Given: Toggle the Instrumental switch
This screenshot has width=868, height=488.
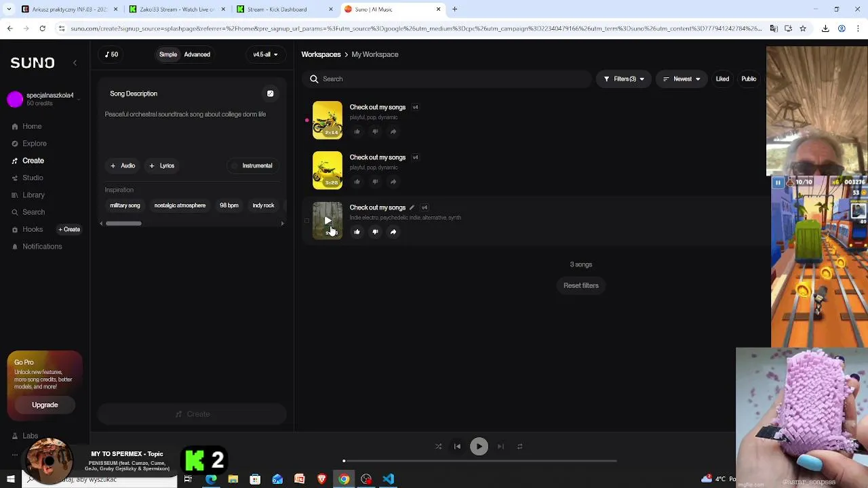Looking at the screenshot, I should [x=252, y=165].
